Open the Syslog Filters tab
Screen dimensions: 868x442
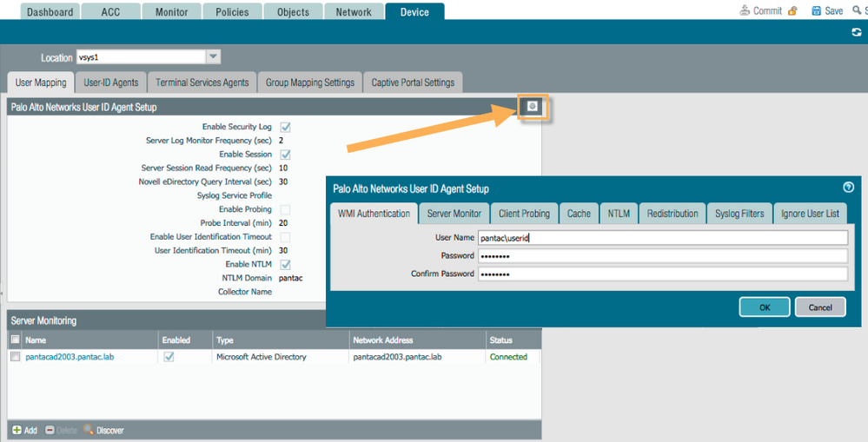[739, 214]
